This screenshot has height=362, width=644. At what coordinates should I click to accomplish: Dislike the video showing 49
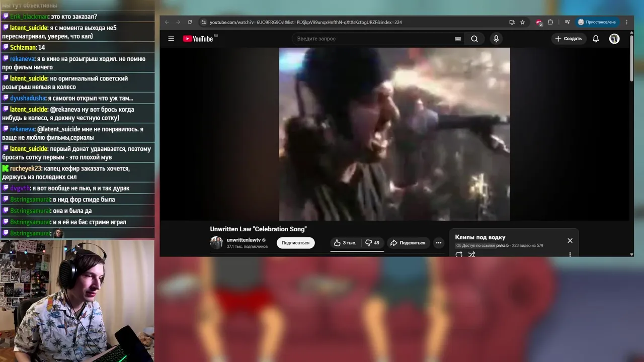click(372, 243)
